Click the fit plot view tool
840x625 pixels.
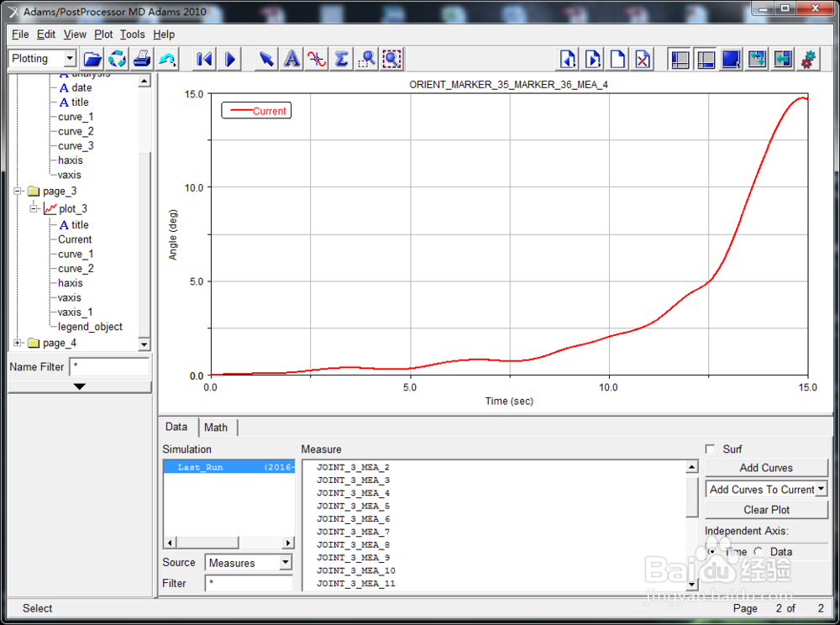pyautogui.click(x=392, y=59)
